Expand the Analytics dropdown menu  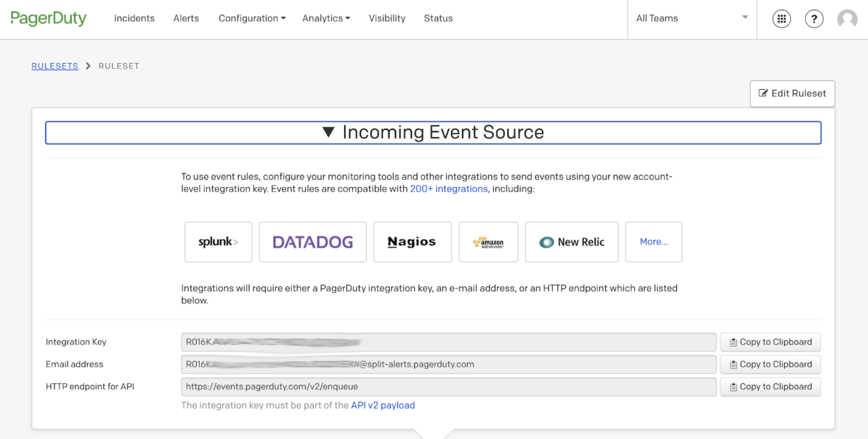[326, 18]
